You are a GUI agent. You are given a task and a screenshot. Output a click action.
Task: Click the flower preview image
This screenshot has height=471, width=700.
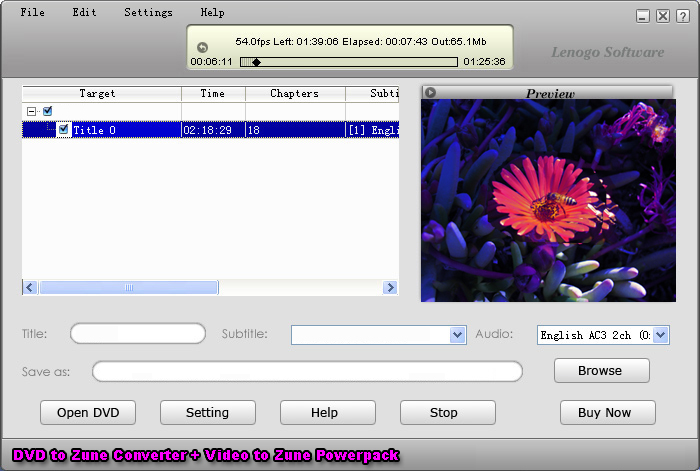pos(548,200)
